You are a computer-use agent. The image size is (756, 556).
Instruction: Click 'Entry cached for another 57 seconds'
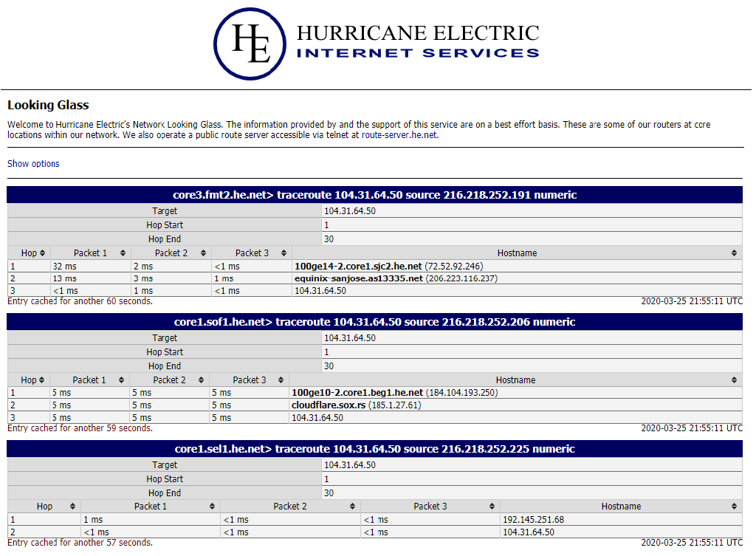pos(80,543)
